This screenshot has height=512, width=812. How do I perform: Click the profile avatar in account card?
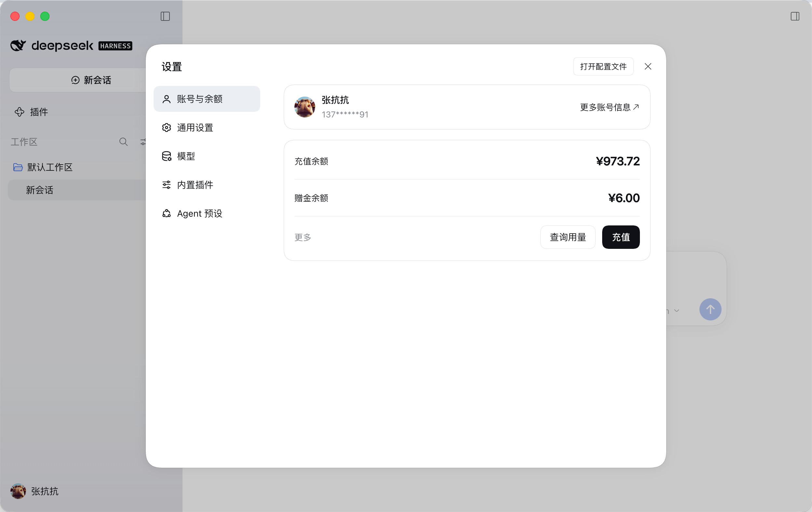pos(304,107)
